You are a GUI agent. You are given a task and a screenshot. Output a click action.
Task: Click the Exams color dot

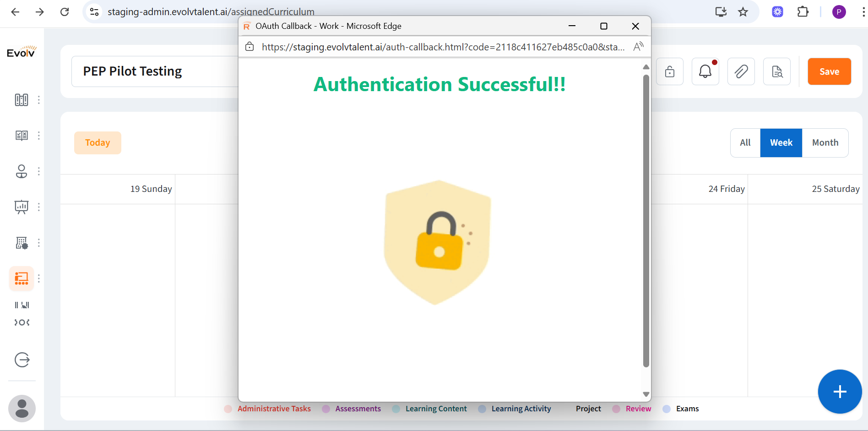coord(667,409)
